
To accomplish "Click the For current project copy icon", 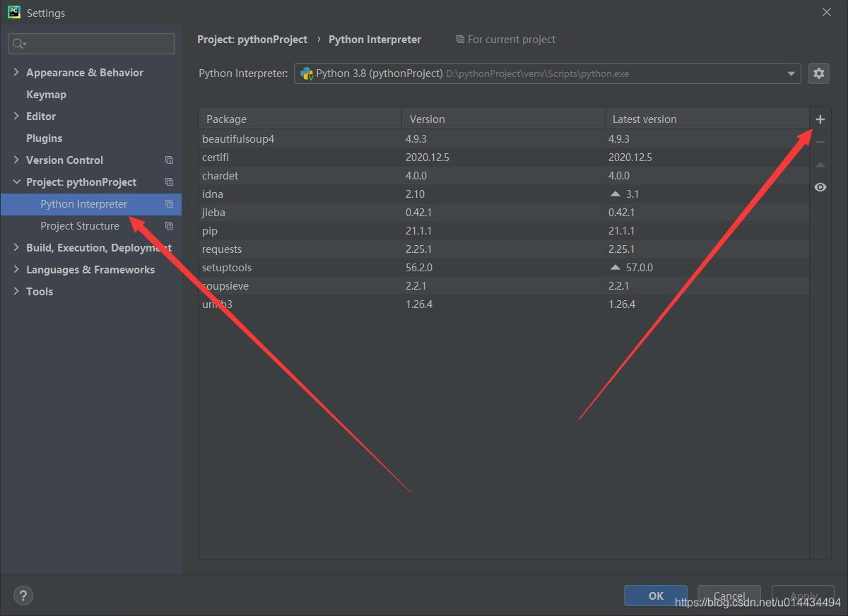I will coord(460,40).
